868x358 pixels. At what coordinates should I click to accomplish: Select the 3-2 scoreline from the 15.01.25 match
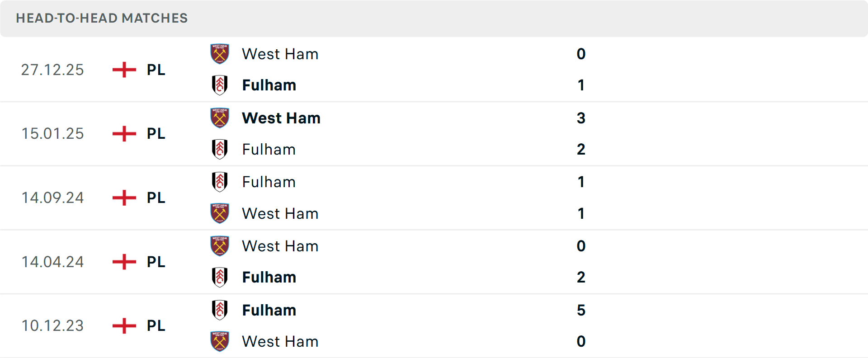pyautogui.click(x=581, y=133)
